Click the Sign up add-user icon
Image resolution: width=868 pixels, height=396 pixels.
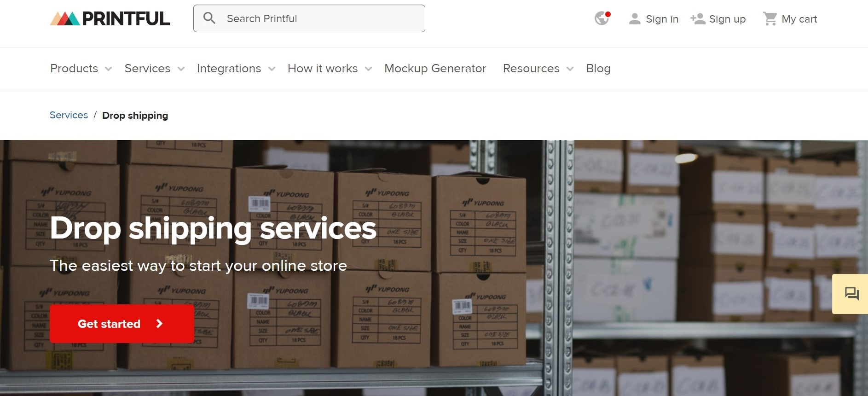click(698, 19)
